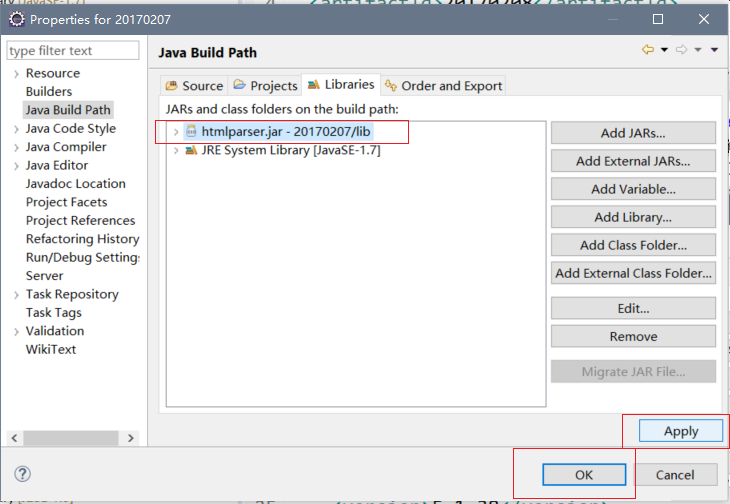The height and width of the screenshot is (504, 730).
Task: Open the forward history dropdown arrow
Action: tap(698, 50)
